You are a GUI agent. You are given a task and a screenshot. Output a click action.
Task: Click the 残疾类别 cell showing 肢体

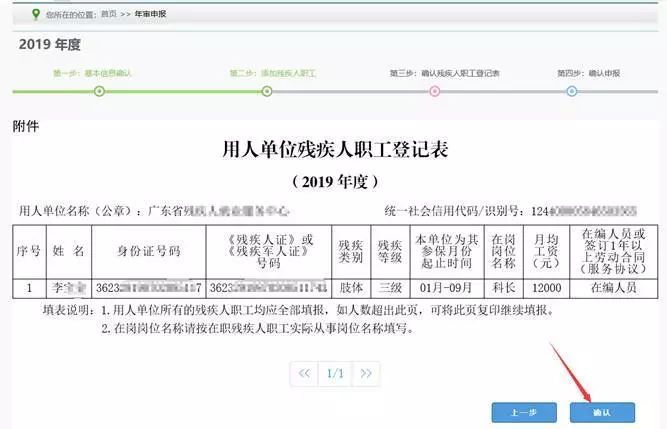tap(350, 288)
